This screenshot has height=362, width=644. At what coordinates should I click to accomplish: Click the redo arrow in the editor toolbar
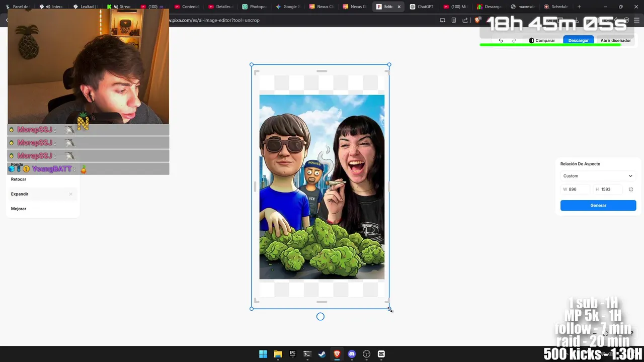(x=514, y=41)
